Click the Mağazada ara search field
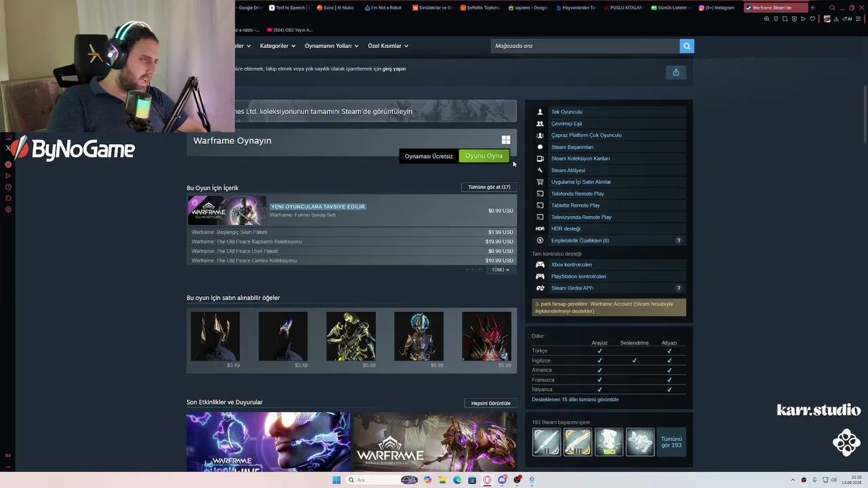 (585, 46)
